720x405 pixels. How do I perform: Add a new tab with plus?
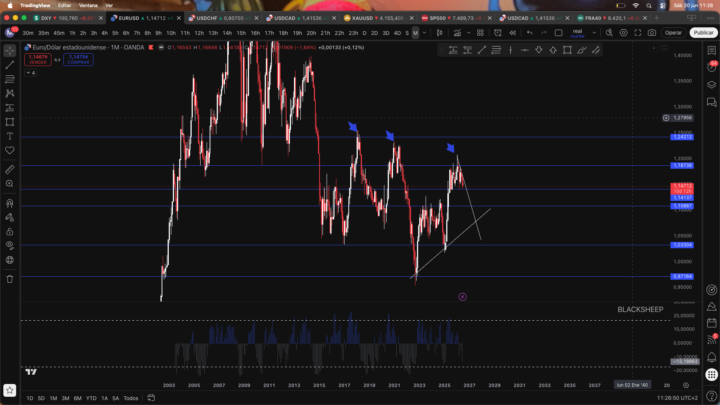(657, 18)
